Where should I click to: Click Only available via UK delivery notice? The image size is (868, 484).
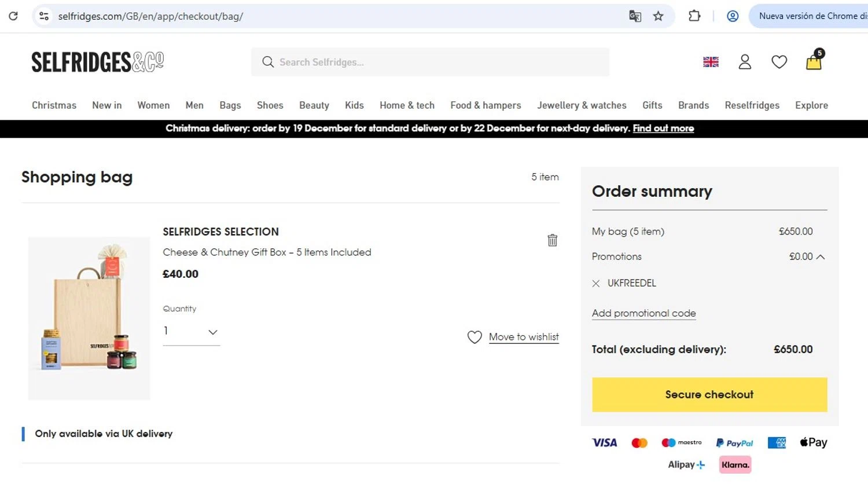coord(104,434)
